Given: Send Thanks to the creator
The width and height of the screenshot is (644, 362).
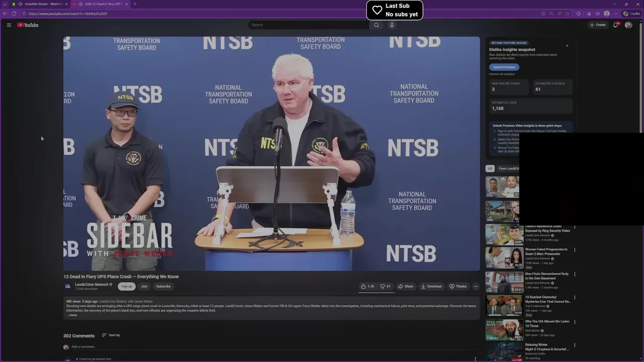Looking at the screenshot, I should point(458,287).
